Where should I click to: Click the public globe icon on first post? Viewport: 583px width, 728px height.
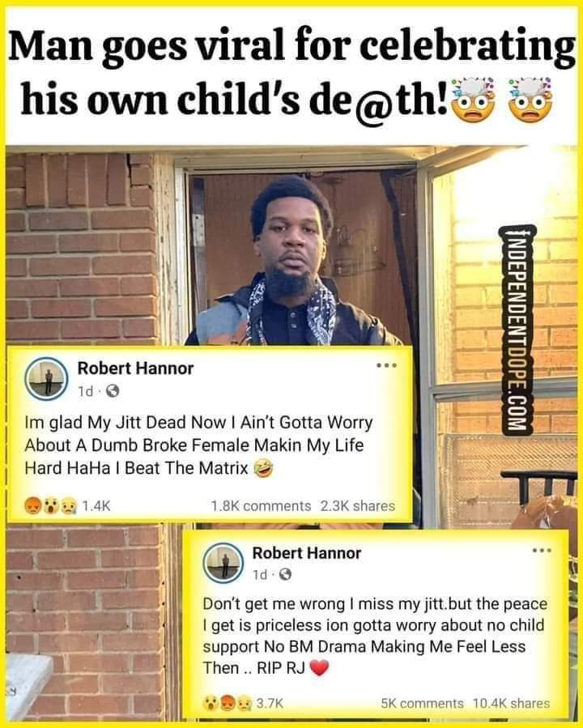pos(113,392)
